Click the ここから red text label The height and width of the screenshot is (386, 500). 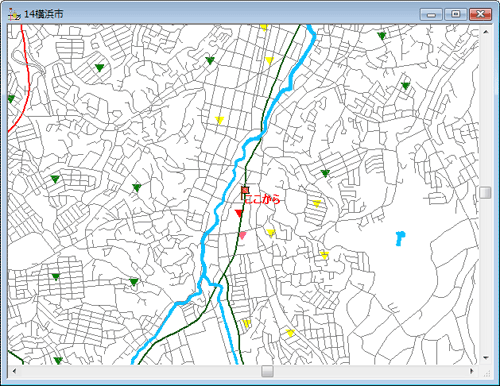[263, 199]
